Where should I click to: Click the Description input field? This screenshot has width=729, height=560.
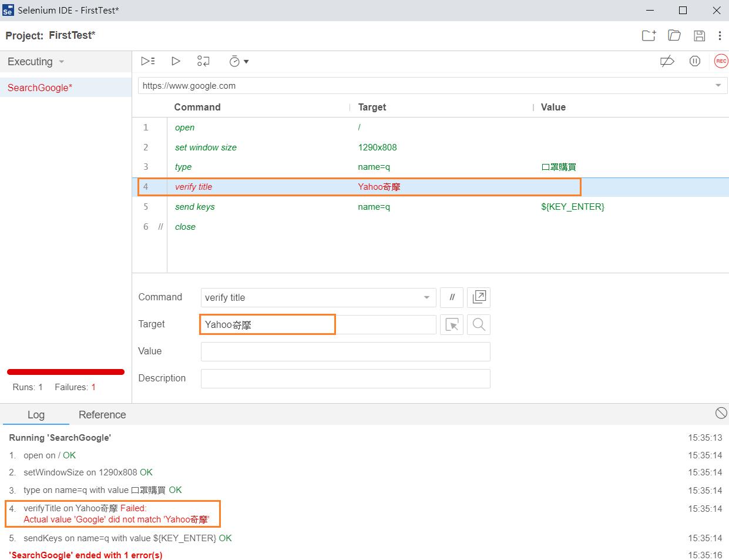point(345,378)
